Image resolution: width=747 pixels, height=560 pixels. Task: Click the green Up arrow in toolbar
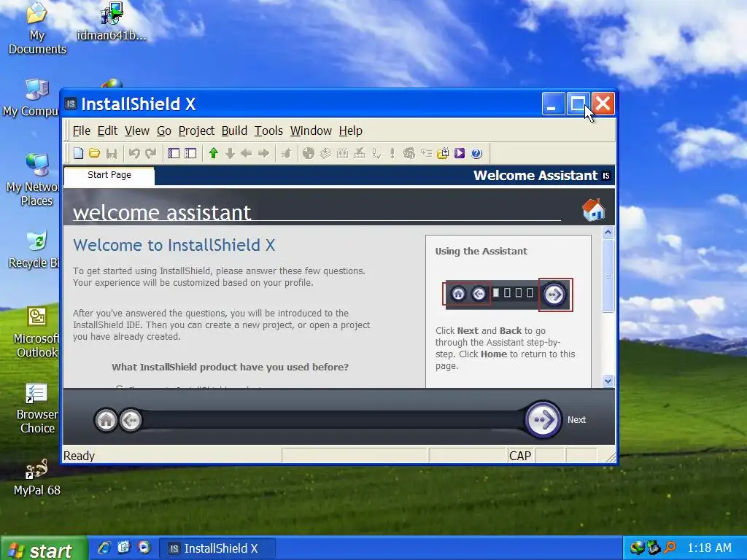click(x=214, y=153)
